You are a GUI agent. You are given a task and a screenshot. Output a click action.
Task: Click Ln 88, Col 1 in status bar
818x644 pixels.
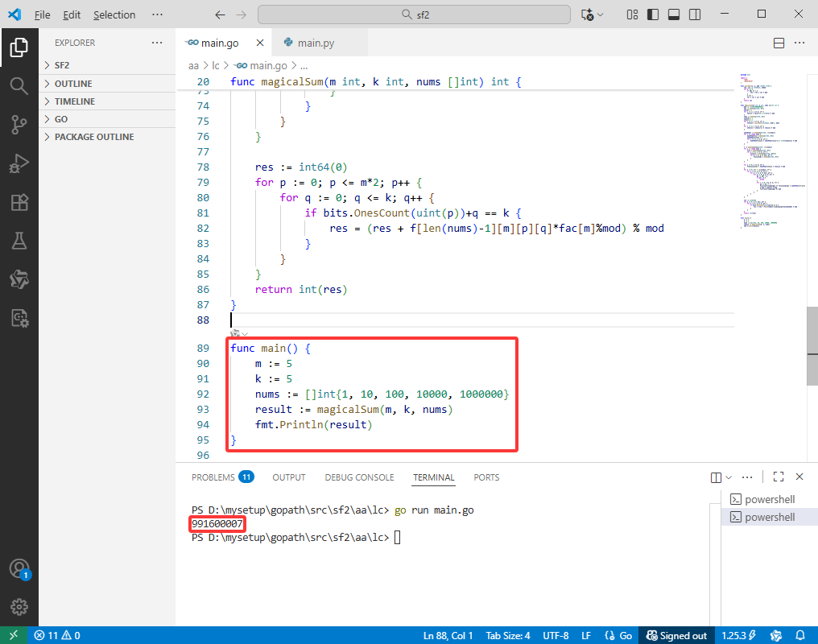coord(448,635)
